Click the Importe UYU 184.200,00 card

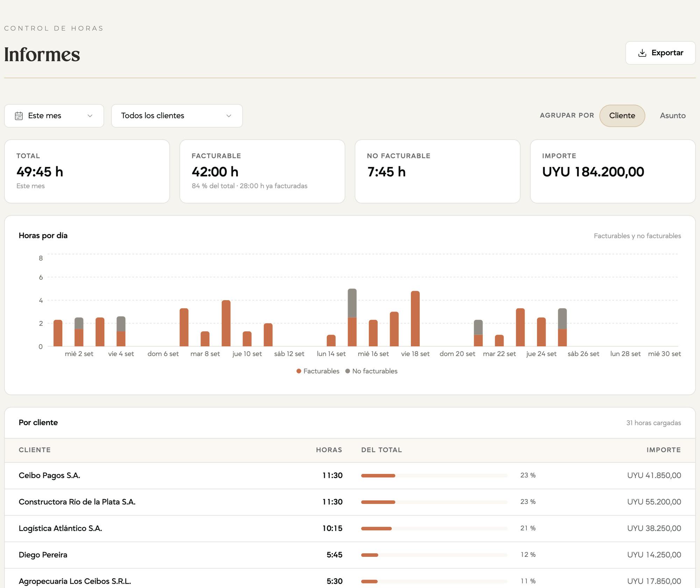coord(613,171)
